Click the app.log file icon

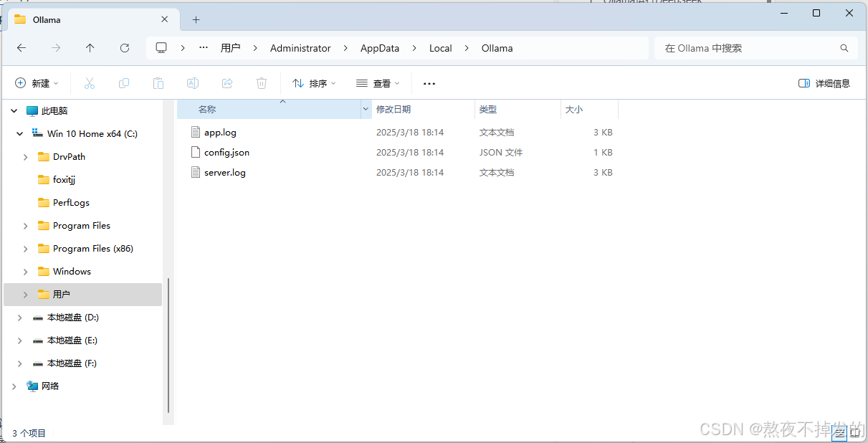(196, 132)
